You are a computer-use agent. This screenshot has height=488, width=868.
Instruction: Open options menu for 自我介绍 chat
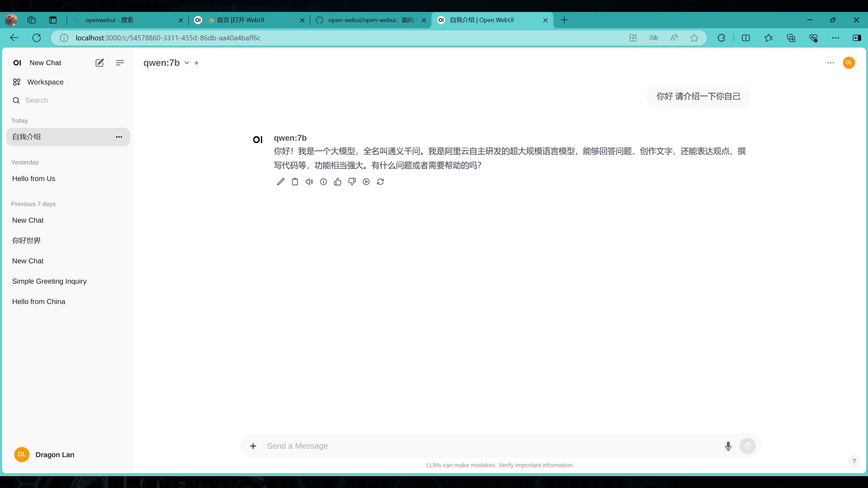tap(119, 137)
